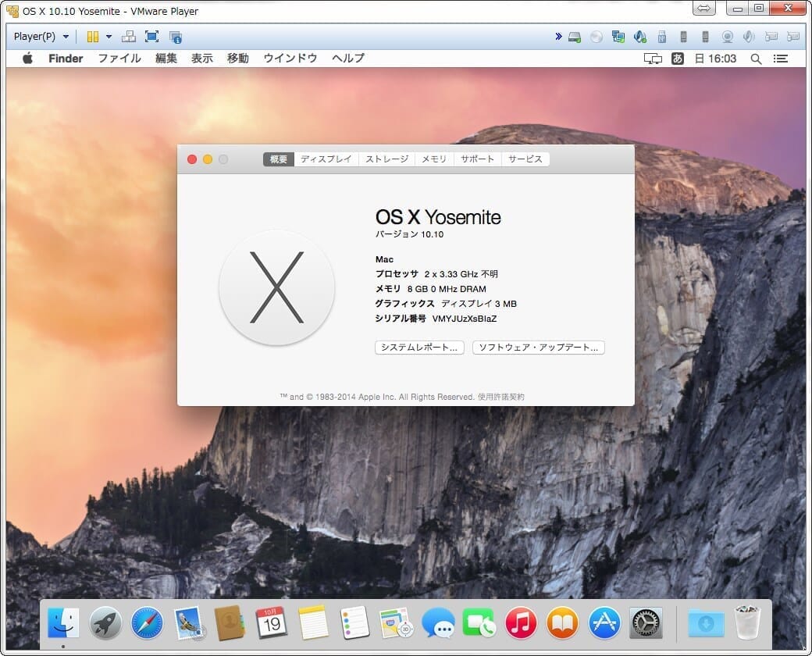Open the 使用許諾契約 link

tap(501, 397)
